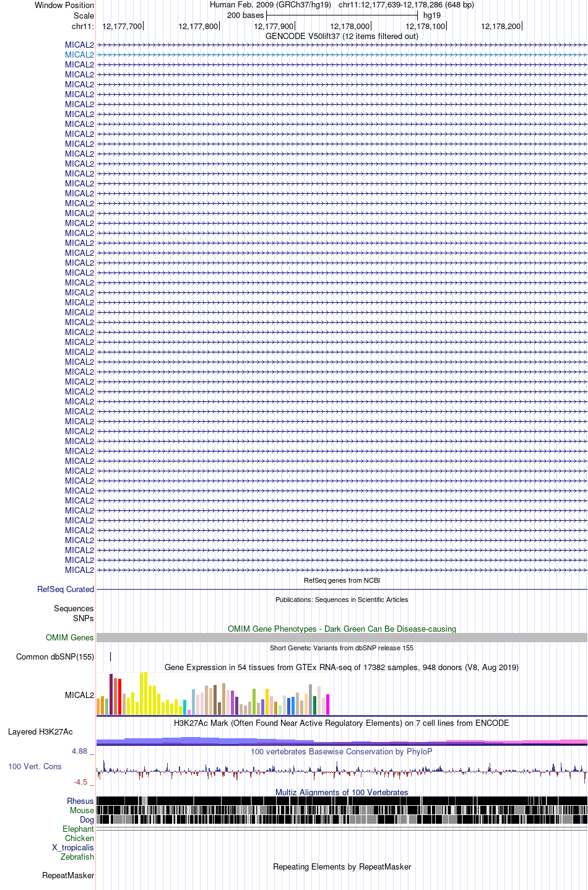Viewport: 588px width, 890px height.
Task: Click the 'OMIM Genes' track label
Action: pos(70,637)
